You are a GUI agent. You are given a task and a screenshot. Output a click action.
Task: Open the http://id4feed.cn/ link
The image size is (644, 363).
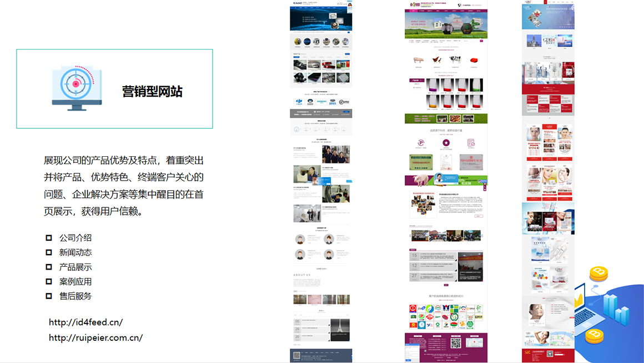pos(85,322)
